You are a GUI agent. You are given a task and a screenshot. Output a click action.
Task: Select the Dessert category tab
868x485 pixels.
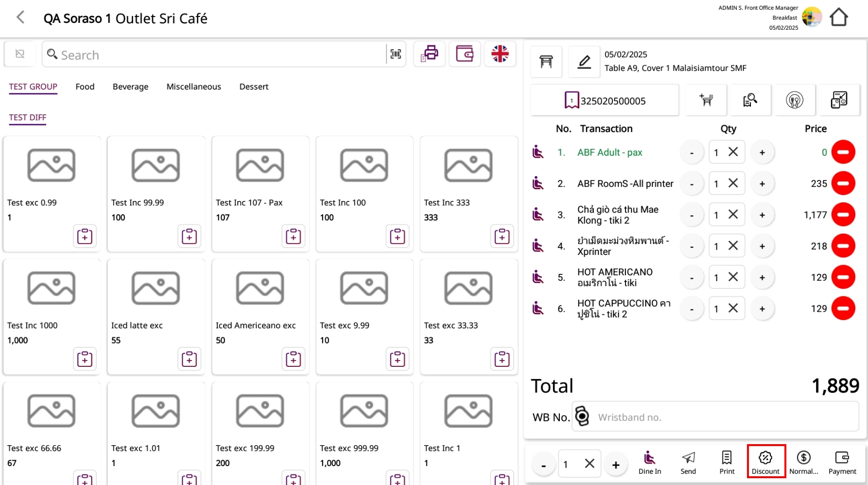pyautogui.click(x=254, y=87)
